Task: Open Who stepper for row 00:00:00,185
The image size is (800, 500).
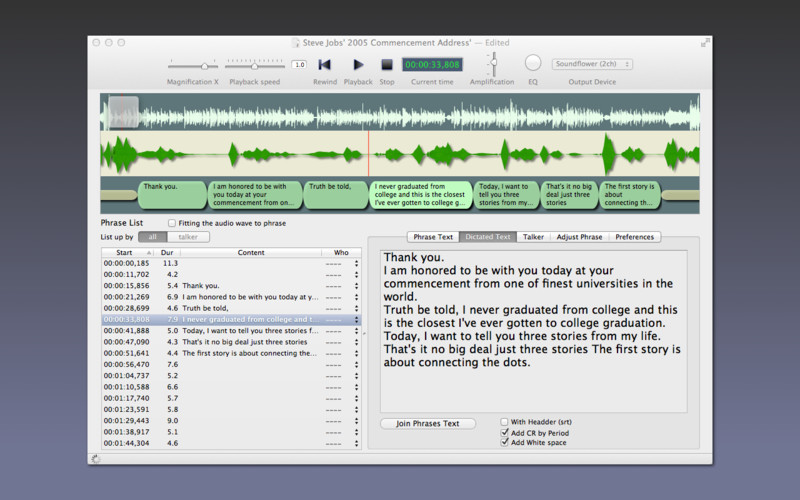Action: tap(356, 263)
